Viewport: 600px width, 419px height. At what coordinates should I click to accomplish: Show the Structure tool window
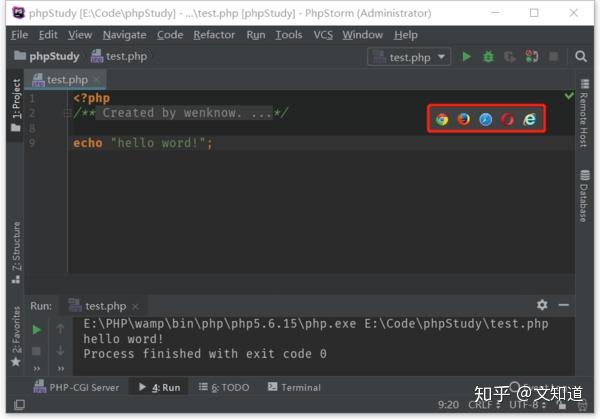[x=16, y=253]
